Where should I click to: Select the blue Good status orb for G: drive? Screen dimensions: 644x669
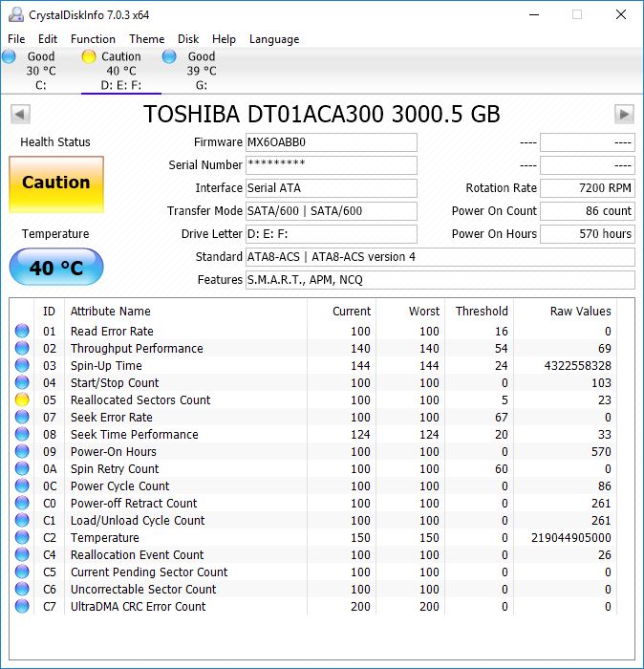(169, 55)
